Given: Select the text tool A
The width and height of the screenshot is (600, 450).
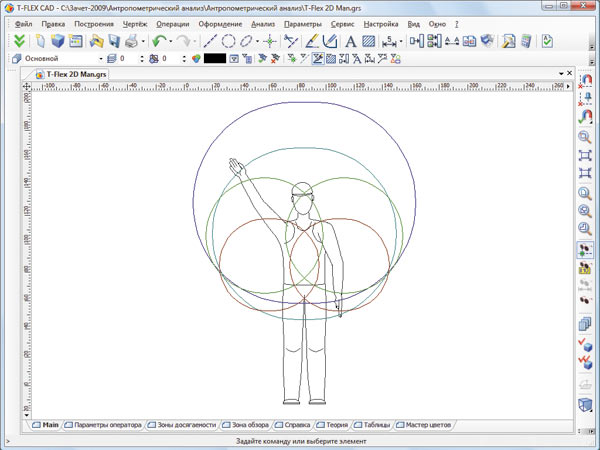Looking at the screenshot, I should 351,41.
